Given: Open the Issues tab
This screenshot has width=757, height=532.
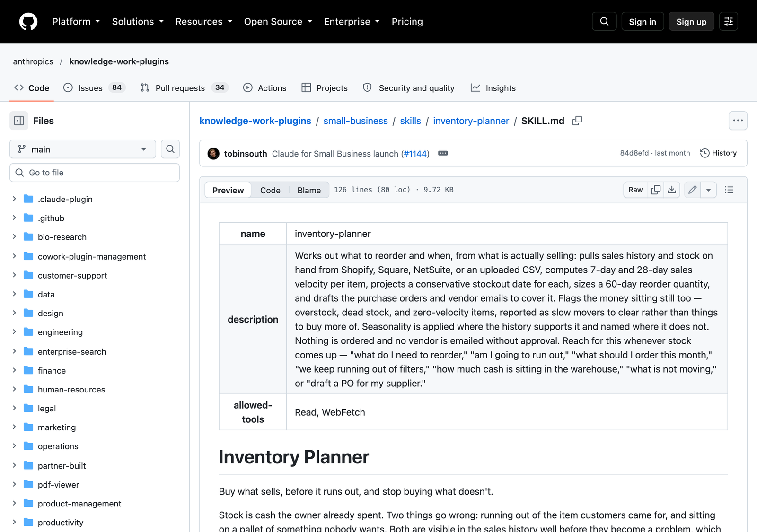Looking at the screenshot, I should tap(94, 88).
